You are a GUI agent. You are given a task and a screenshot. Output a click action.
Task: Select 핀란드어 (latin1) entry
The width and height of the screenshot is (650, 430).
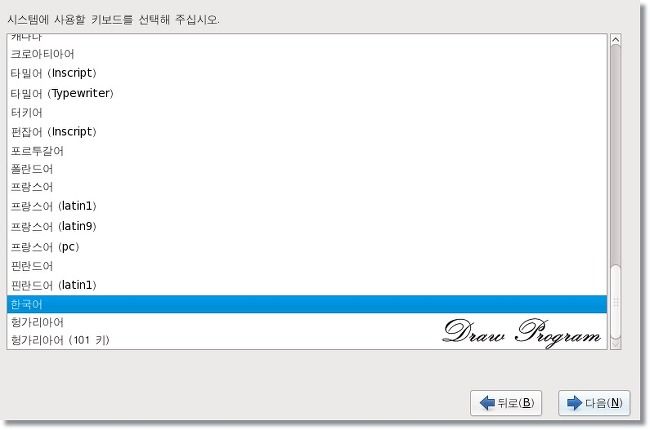pos(307,285)
